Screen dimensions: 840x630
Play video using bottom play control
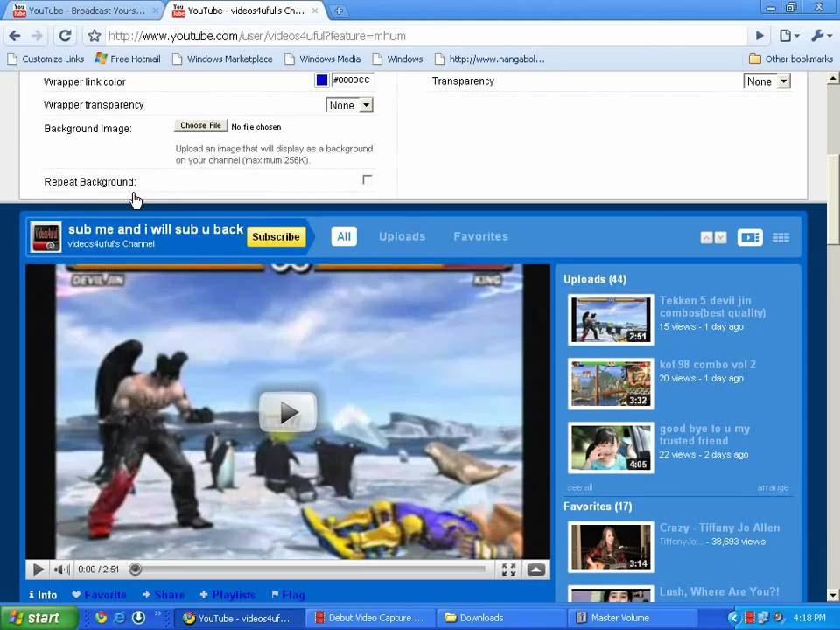(38, 570)
